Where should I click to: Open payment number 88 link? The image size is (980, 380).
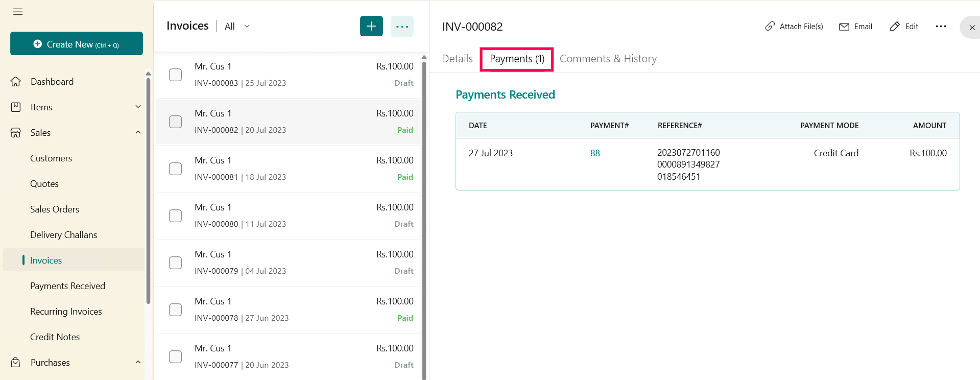[595, 153]
